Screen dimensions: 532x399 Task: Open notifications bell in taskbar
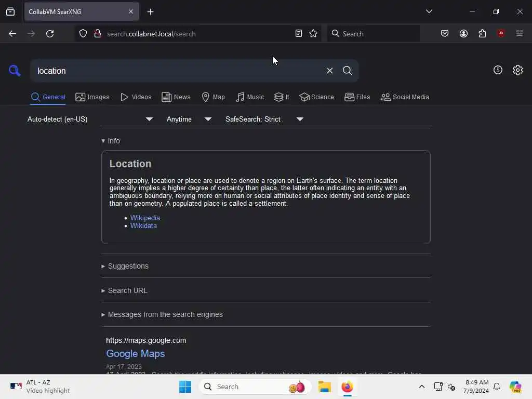[x=497, y=387]
